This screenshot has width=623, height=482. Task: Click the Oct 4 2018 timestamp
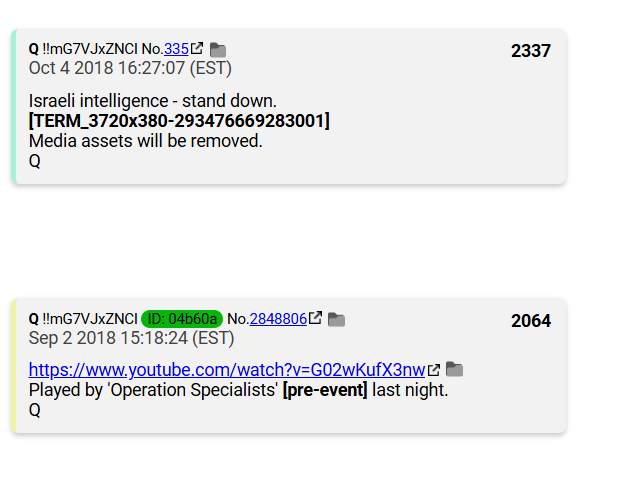[x=130, y=68]
